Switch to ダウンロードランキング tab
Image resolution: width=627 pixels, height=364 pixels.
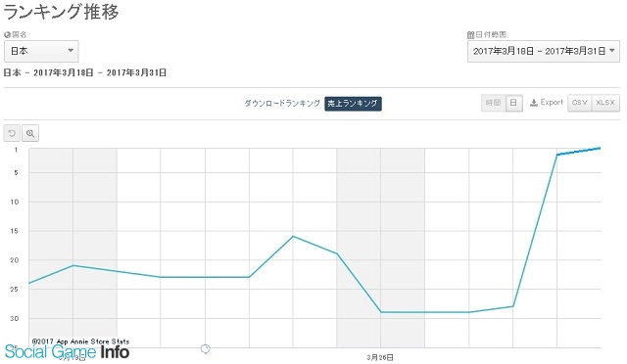282,103
